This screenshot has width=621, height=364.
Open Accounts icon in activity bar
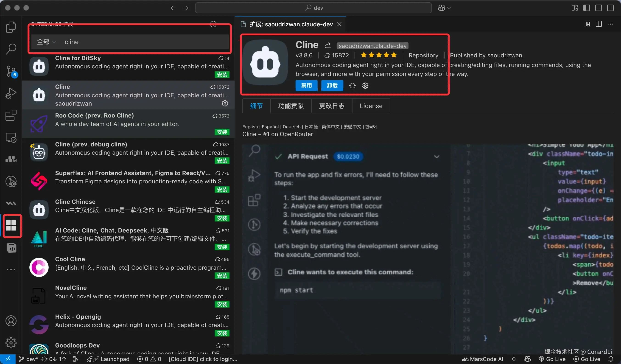11,321
